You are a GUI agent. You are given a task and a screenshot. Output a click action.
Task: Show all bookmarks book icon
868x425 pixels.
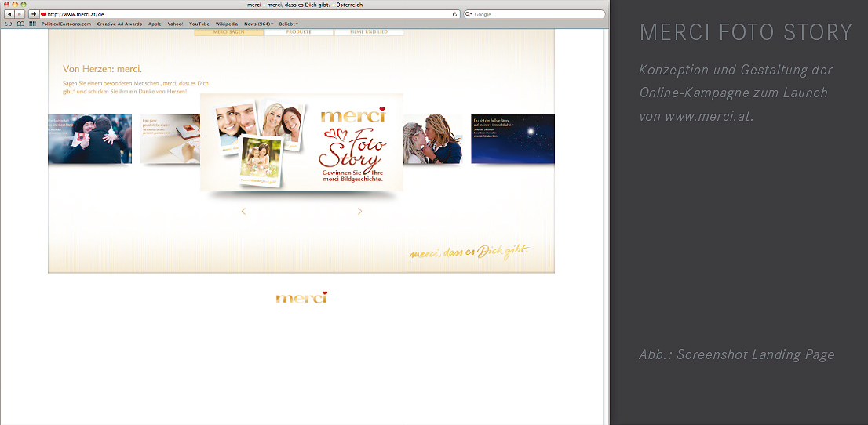20,24
